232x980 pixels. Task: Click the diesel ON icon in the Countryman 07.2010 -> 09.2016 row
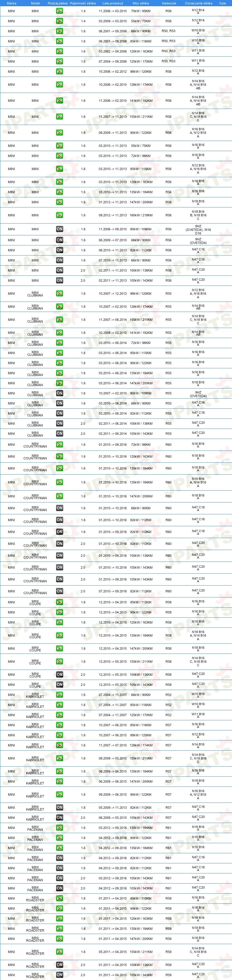click(59, 592)
